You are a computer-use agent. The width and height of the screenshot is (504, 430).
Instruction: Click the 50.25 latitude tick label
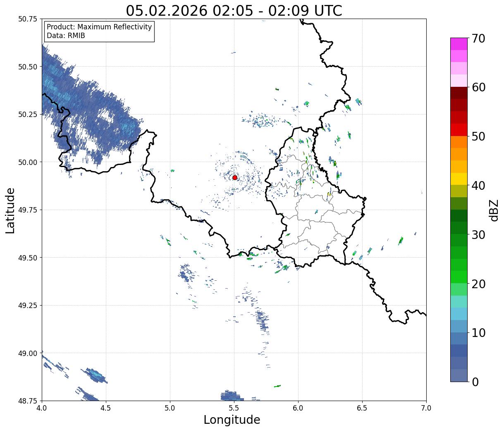(28, 115)
